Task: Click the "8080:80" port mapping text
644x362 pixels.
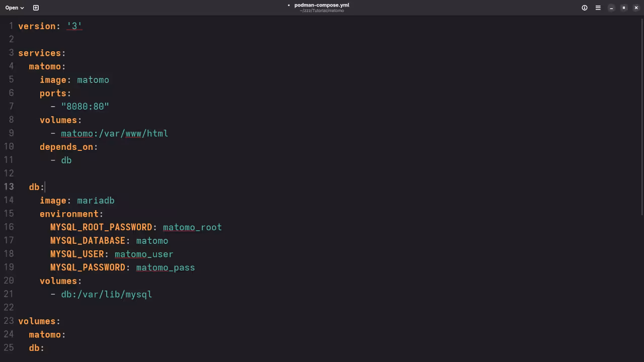Action: point(85,107)
